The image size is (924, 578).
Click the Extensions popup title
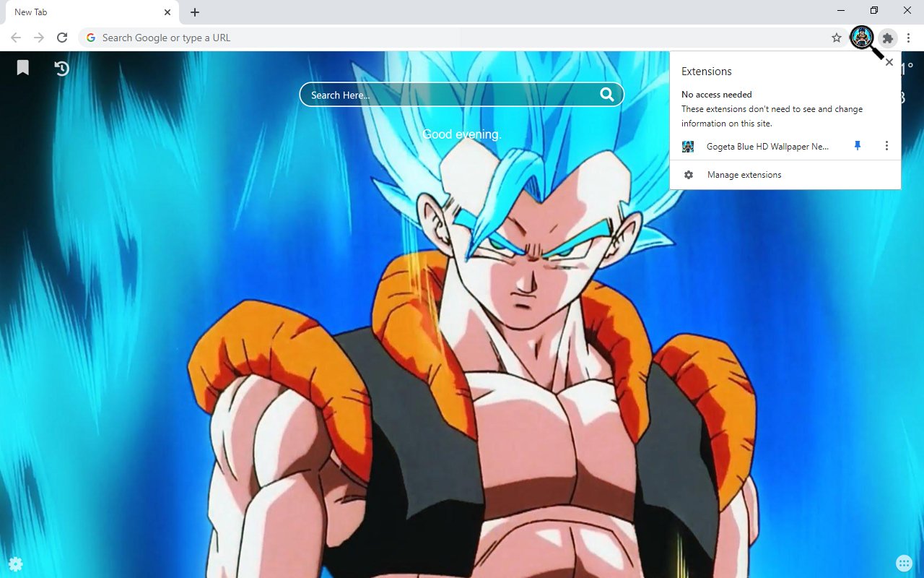tap(707, 72)
